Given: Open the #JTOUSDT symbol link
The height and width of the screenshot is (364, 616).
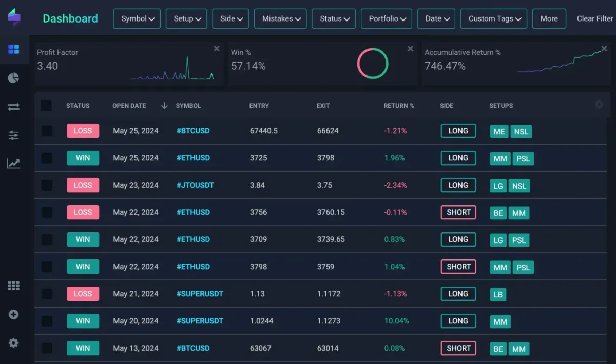Looking at the screenshot, I should [195, 185].
